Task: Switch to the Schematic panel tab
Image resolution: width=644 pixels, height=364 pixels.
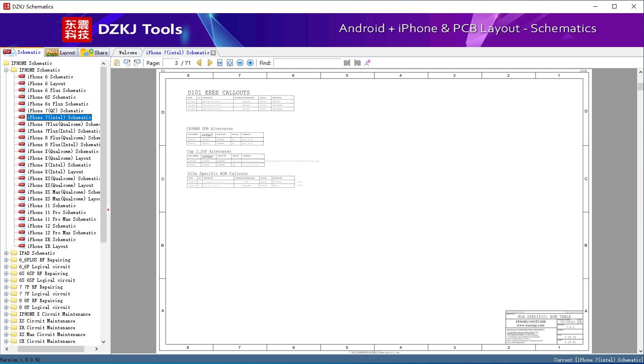Action: 22,52
